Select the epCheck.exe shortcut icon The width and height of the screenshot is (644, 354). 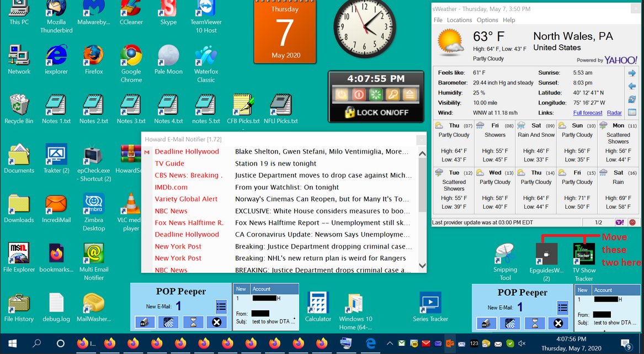94,154
